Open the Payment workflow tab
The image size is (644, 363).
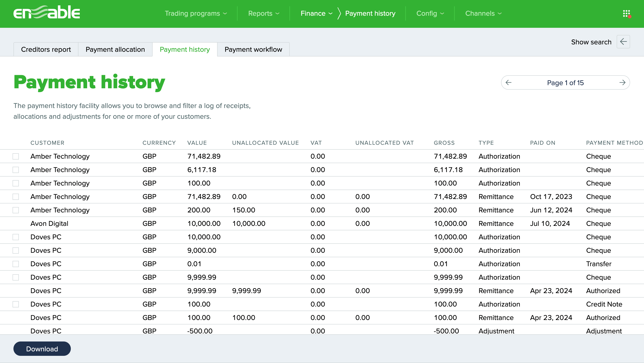253,50
